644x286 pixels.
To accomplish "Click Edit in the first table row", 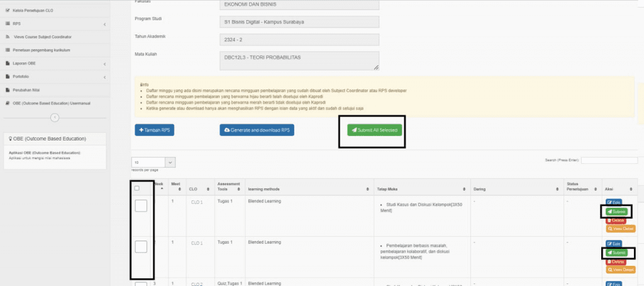I will pyautogui.click(x=614, y=202).
